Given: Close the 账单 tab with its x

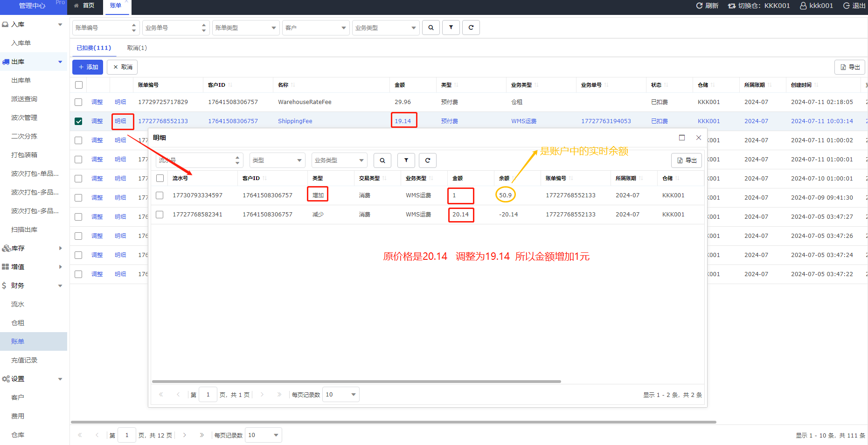Looking at the screenshot, I should pos(126,2).
